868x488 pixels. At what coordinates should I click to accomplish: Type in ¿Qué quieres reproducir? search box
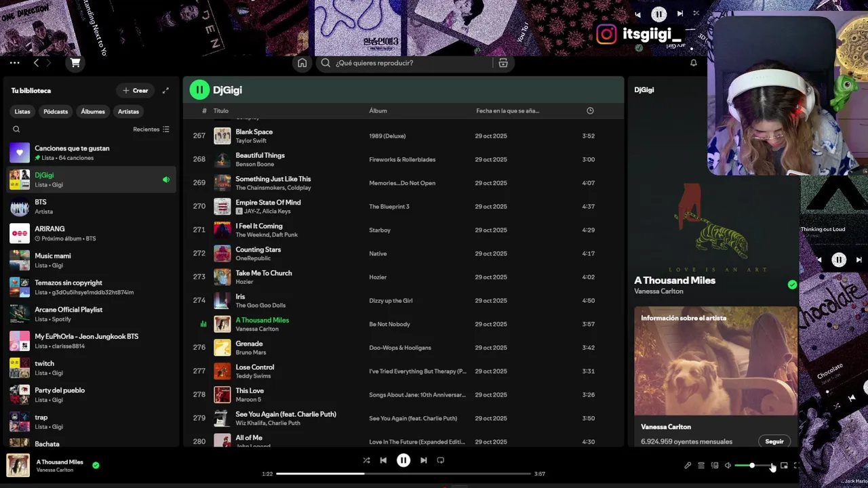tap(414, 63)
